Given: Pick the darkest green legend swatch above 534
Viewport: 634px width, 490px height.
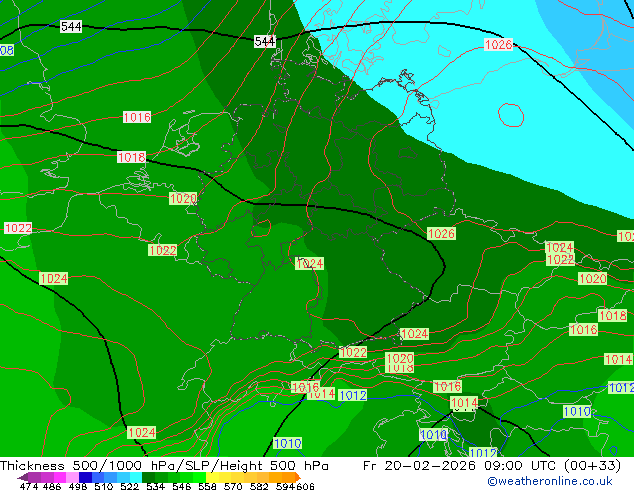Looking at the screenshot, I should tap(148, 477).
